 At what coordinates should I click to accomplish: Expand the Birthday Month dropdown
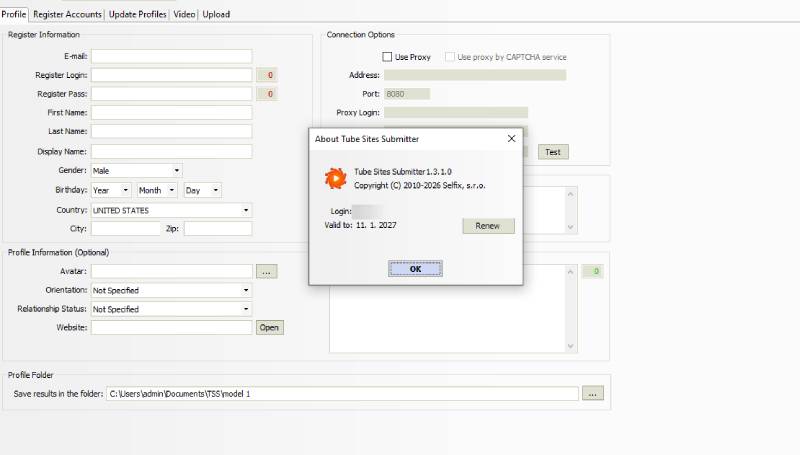157,190
